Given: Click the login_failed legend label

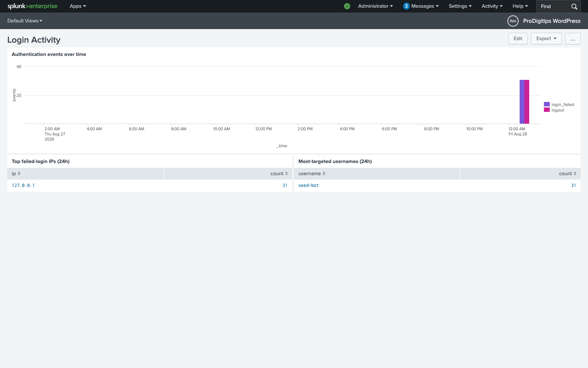Looking at the screenshot, I should (563, 105).
